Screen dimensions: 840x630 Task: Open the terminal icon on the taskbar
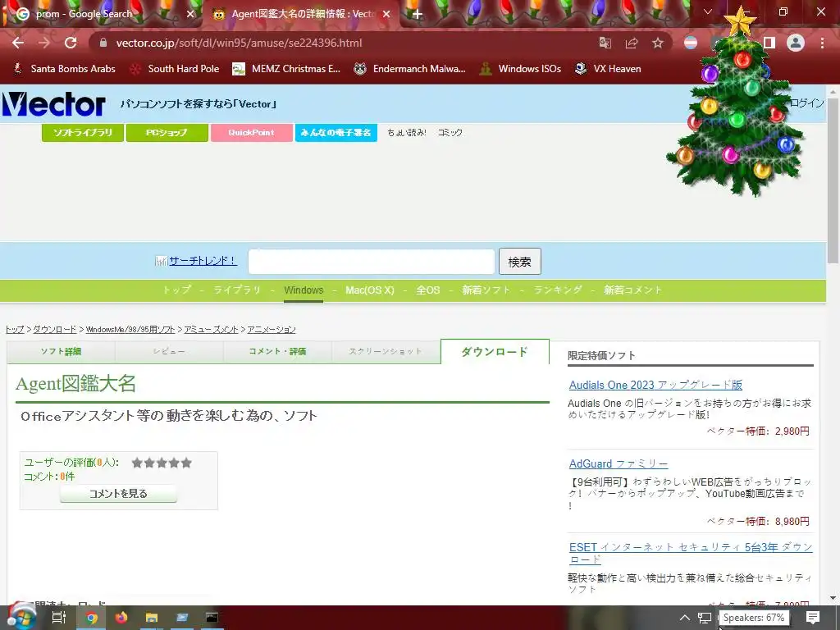click(212, 618)
